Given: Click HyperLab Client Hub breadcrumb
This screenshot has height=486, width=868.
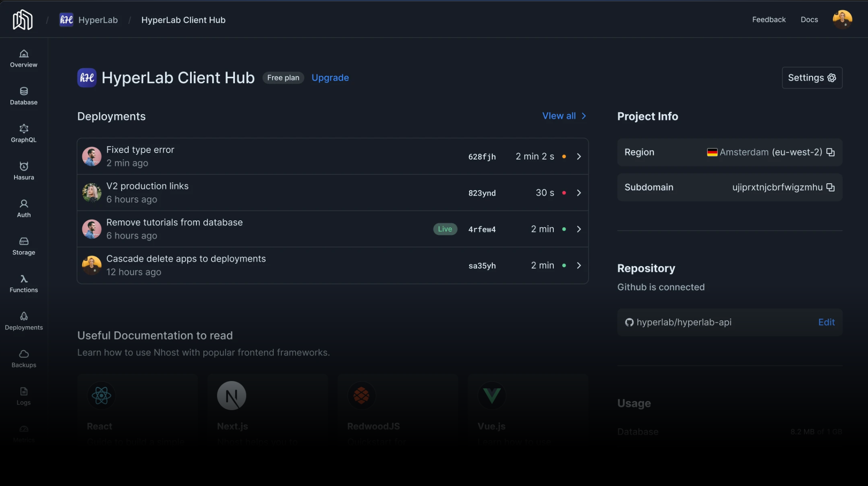Looking at the screenshot, I should pos(183,20).
